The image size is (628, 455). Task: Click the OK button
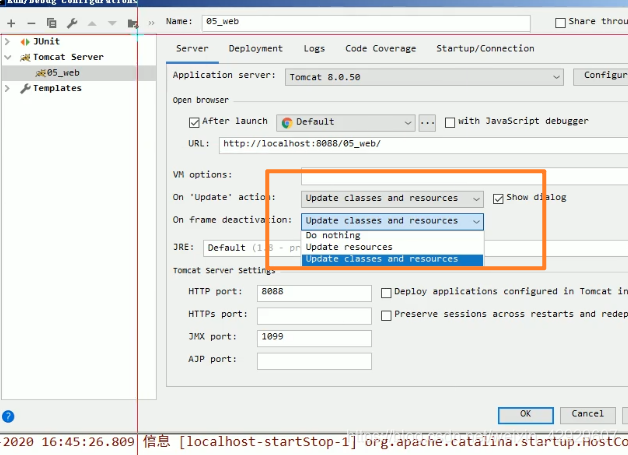pyautogui.click(x=525, y=415)
